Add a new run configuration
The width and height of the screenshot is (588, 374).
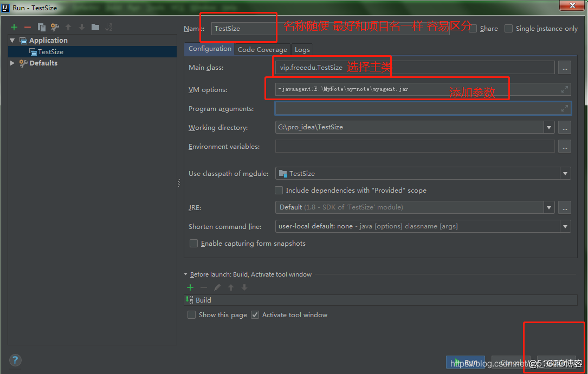tap(14, 27)
